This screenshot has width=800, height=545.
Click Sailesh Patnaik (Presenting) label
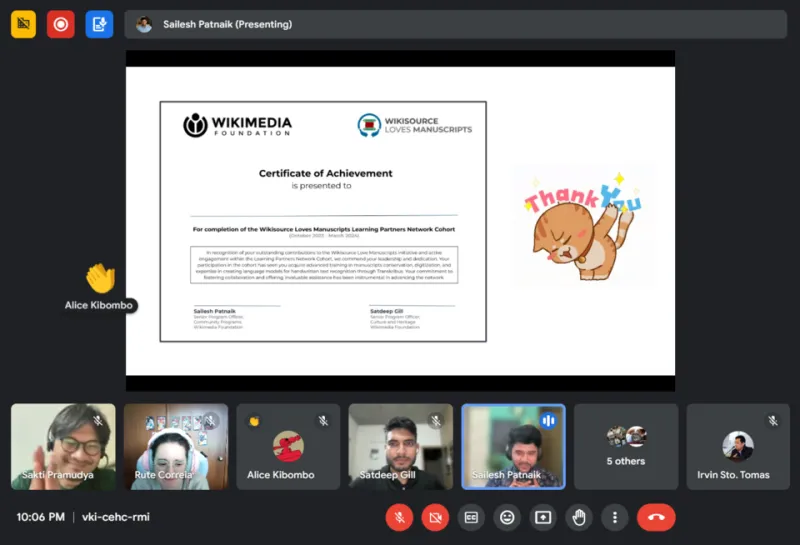[x=228, y=24]
